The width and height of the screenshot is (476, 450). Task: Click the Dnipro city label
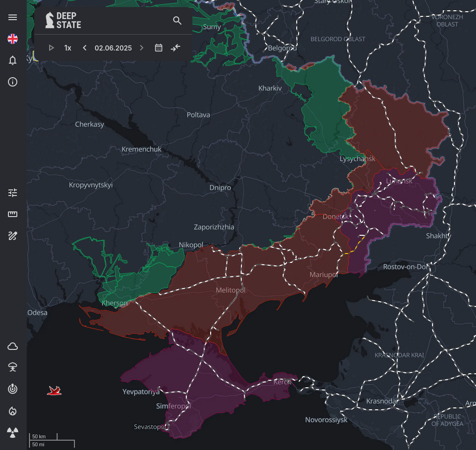coord(220,188)
